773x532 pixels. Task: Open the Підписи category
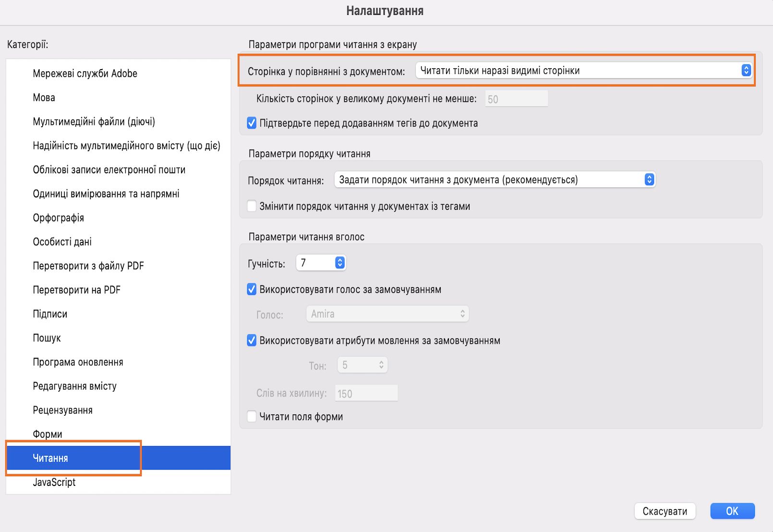[x=50, y=314]
